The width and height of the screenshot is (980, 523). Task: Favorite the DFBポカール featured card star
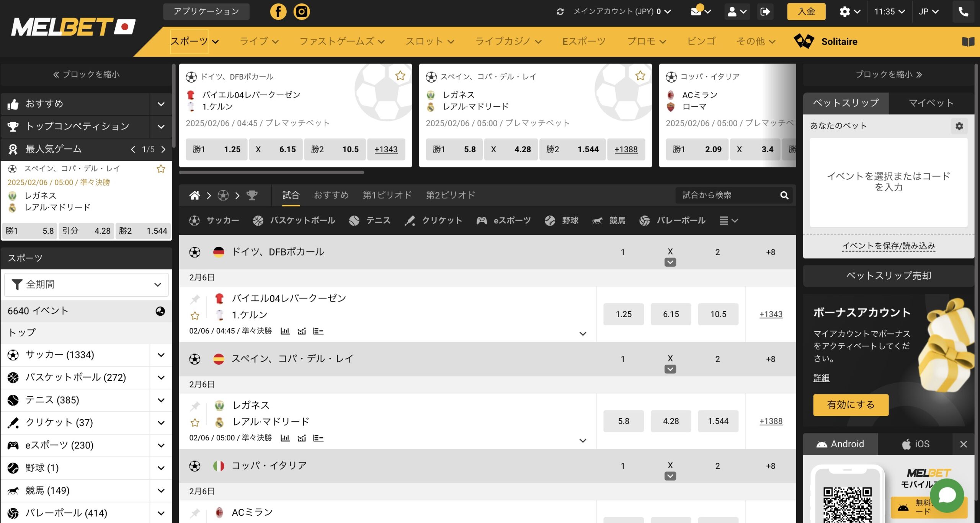click(400, 76)
